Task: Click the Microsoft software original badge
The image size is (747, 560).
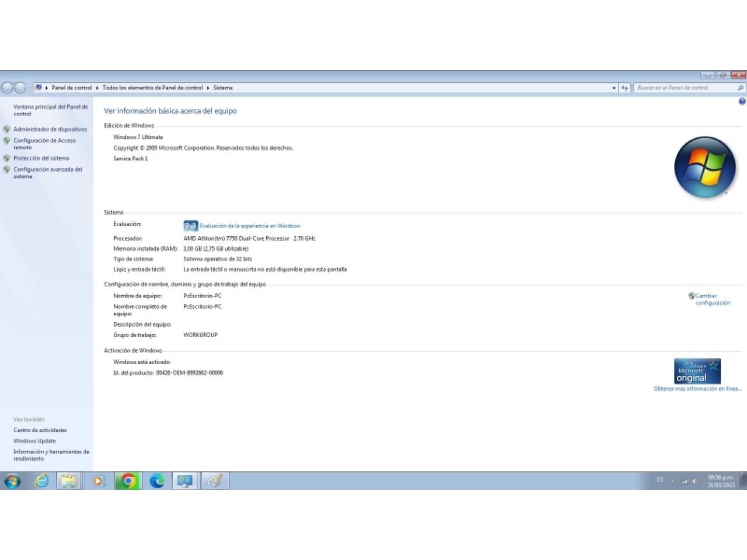Action: click(x=697, y=371)
